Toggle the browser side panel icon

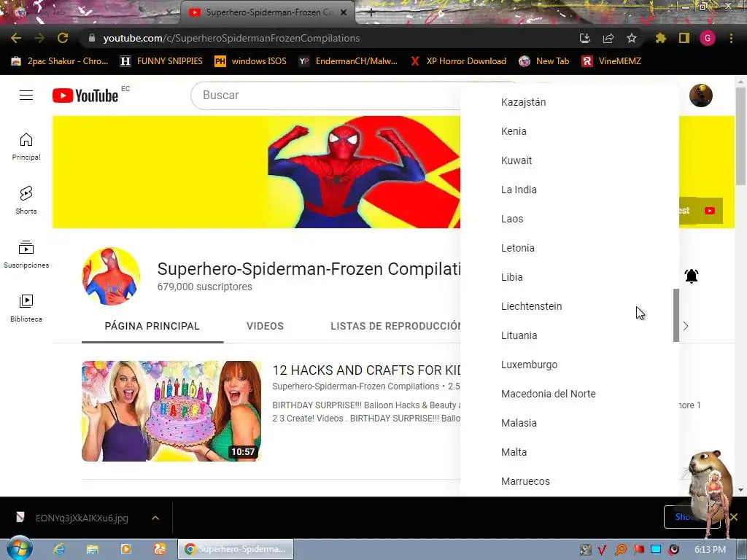pos(684,38)
